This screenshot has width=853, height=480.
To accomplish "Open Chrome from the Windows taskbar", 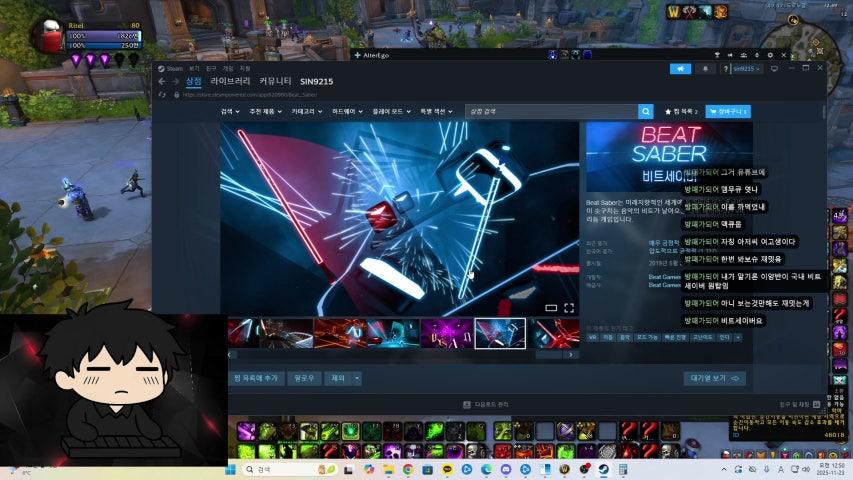I will tap(408, 469).
